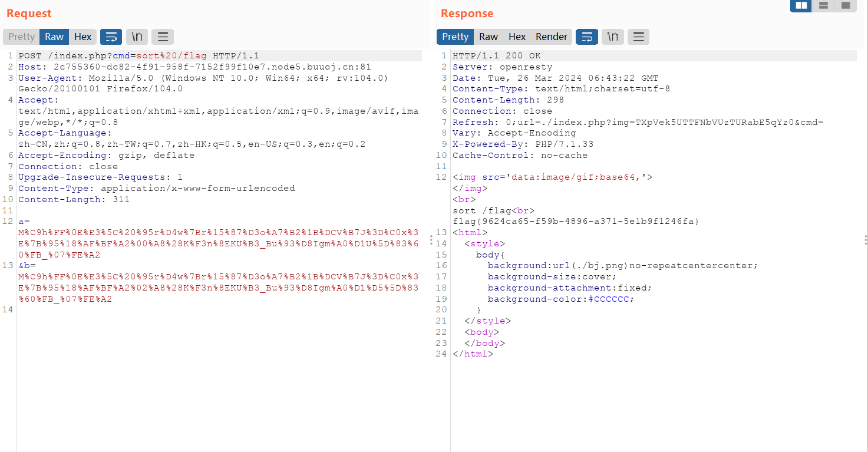Click the flag{9624ca65-...} value line
The height and width of the screenshot is (452, 868).
576,222
